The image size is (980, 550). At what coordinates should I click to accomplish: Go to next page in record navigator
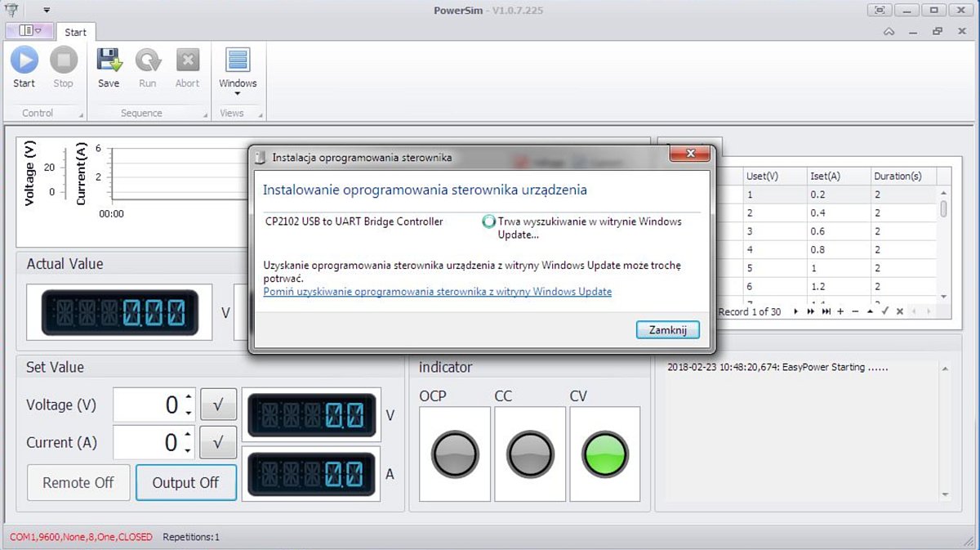coord(812,311)
